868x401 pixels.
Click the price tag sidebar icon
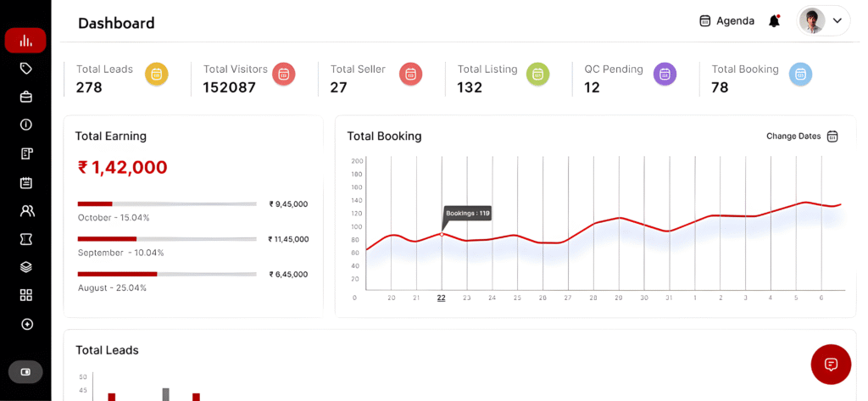click(25, 69)
